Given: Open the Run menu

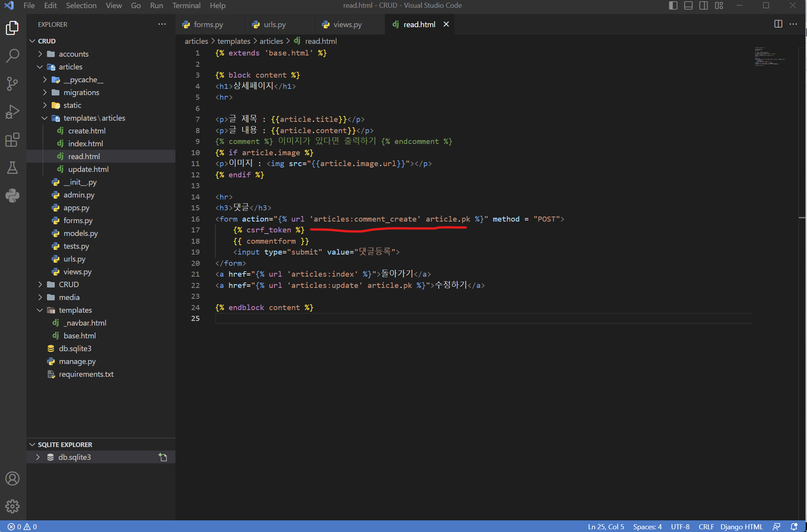Looking at the screenshot, I should point(156,5).
